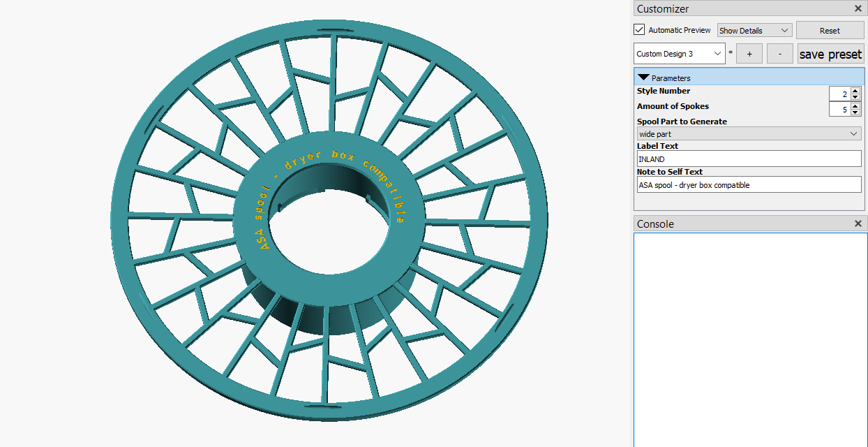Click the save preset button
Screen dimensions: 868x447
coord(830,54)
